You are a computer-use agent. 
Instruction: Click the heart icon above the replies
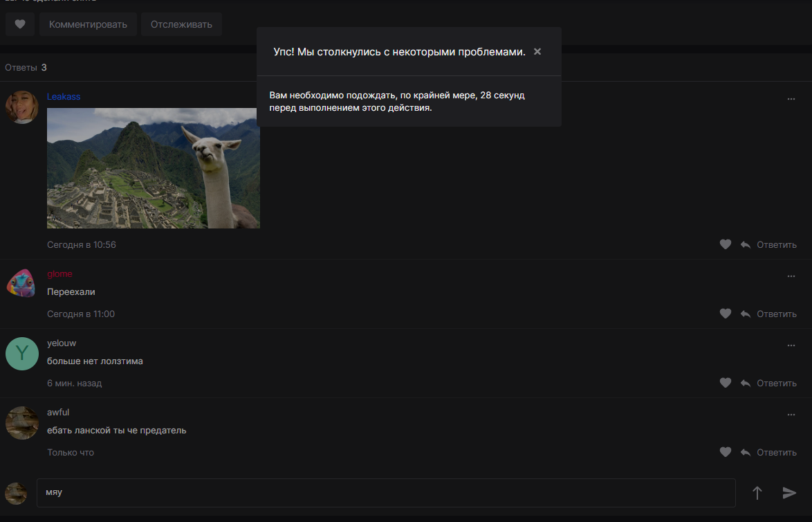20,24
